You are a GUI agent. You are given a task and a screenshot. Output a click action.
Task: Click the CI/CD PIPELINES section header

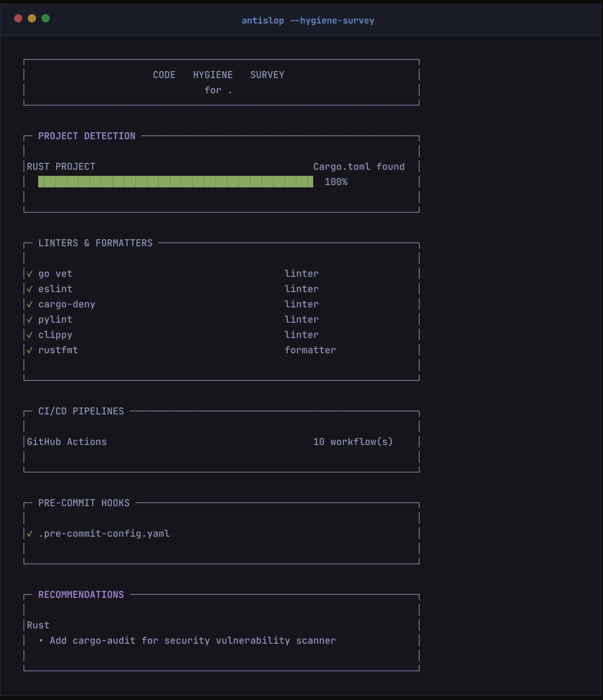pyautogui.click(x=81, y=411)
